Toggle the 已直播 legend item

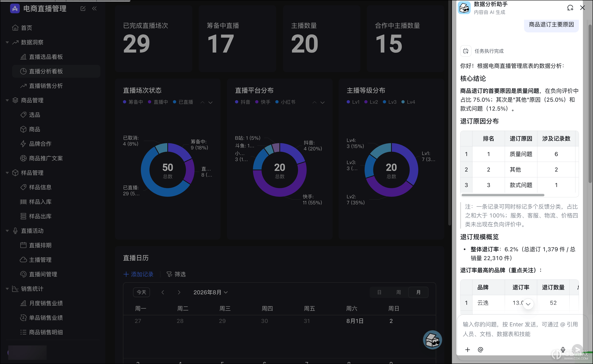pos(183,102)
